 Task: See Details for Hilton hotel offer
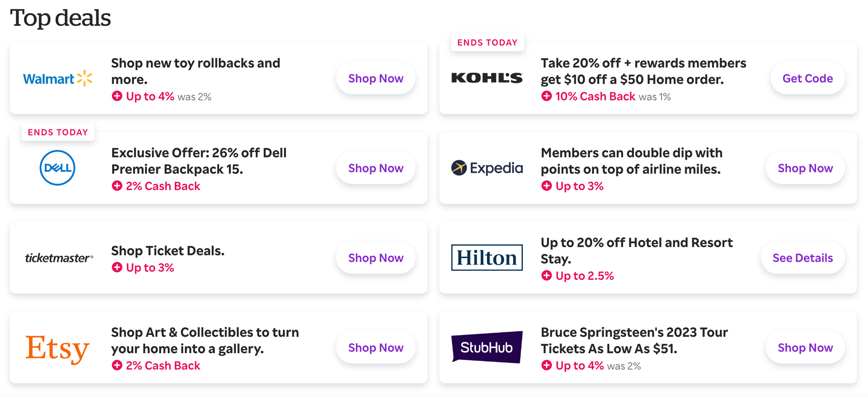(x=803, y=258)
